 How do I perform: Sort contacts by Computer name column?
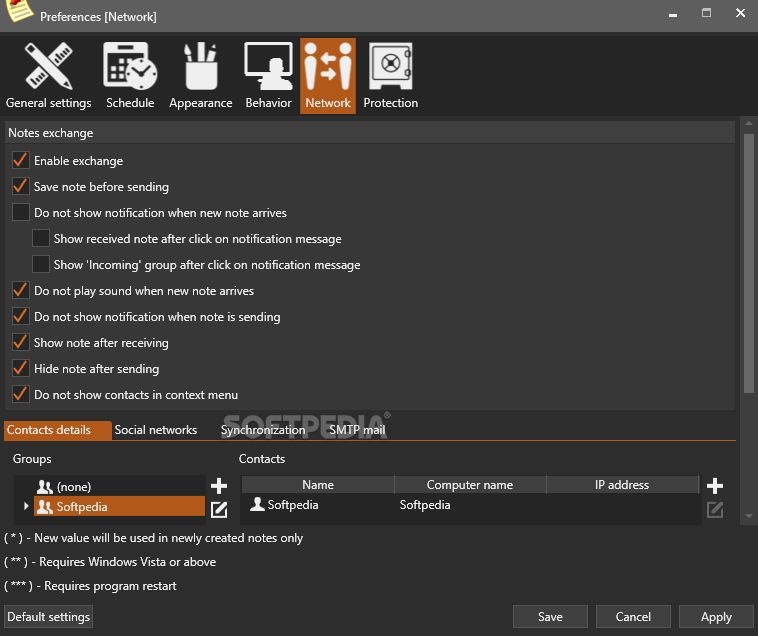click(470, 485)
